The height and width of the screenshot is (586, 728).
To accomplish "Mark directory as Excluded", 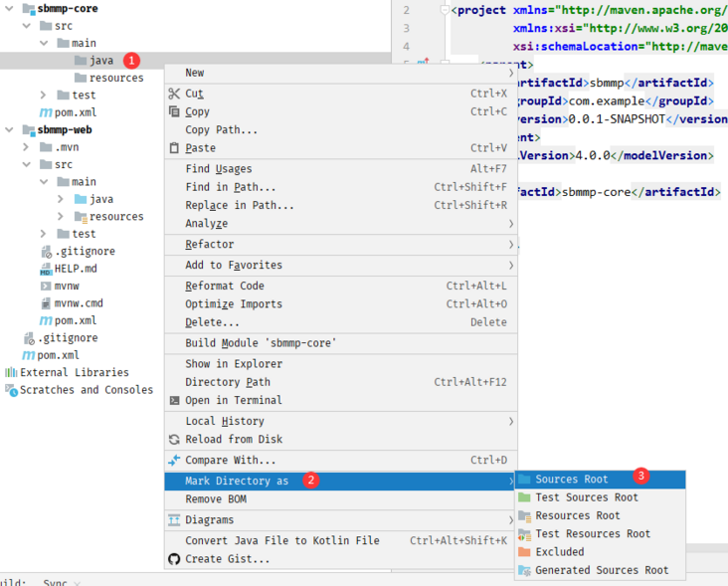I will [x=559, y=552].
